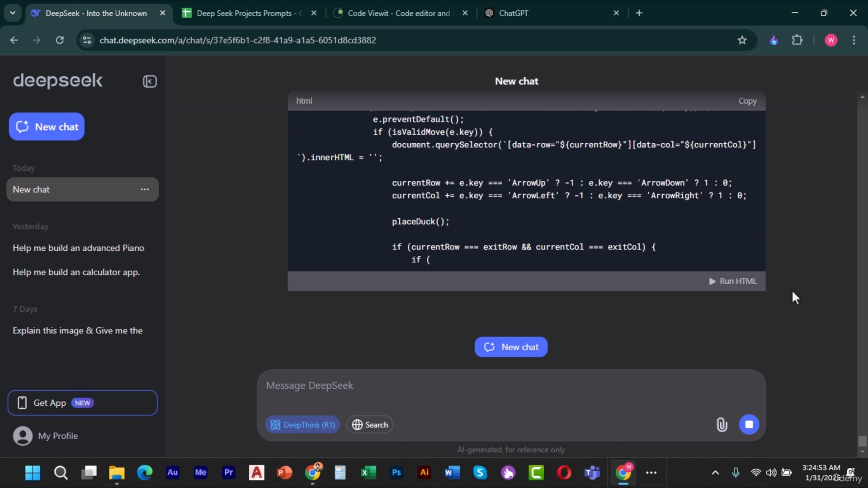
Task: Click the attach file paperclip icon
Action: pyautogui.click(x=722, y=425)
